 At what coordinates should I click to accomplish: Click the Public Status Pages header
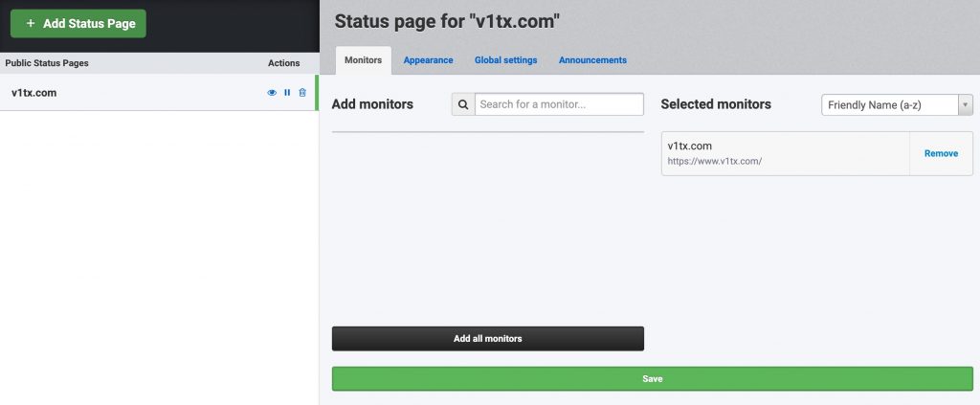pos(47,63)
